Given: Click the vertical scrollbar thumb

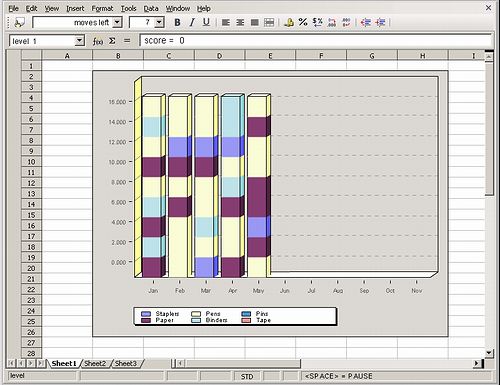Looking at the screenshot, I should 489,128.
